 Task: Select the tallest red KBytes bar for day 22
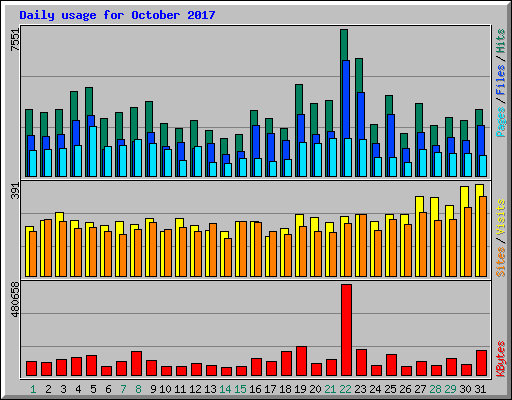pos(346,330)
